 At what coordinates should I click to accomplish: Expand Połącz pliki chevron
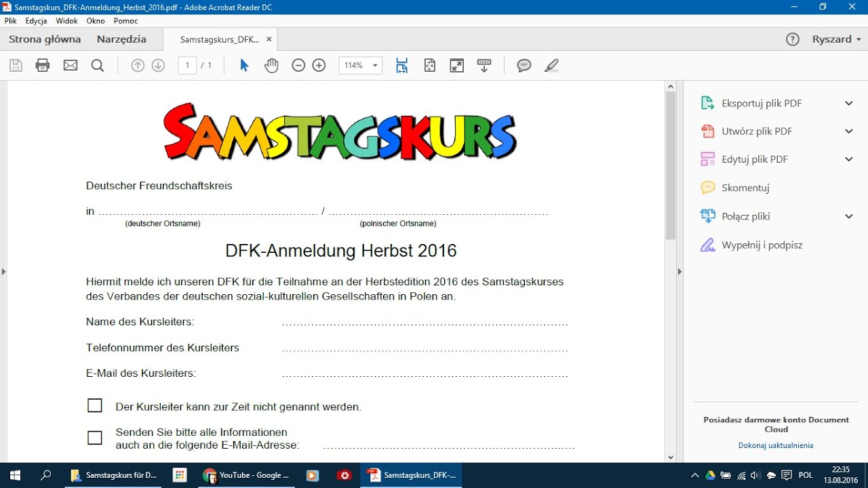tap(848, 216)
